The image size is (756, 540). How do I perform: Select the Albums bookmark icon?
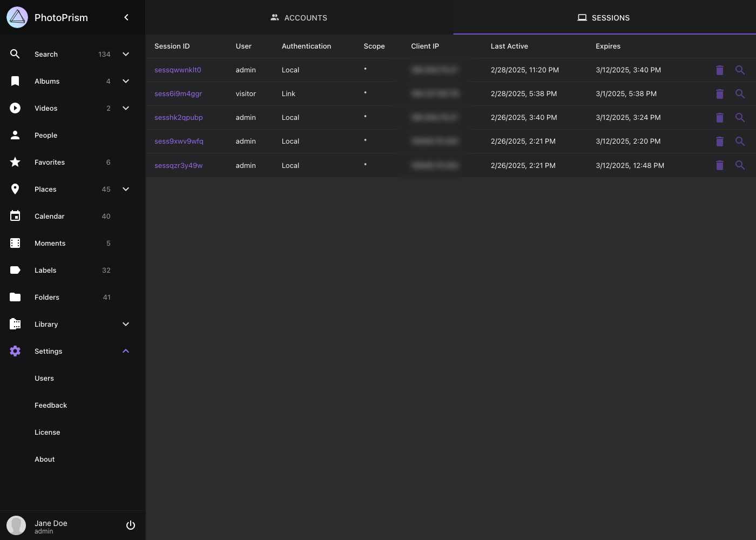[x=15, y=81]
